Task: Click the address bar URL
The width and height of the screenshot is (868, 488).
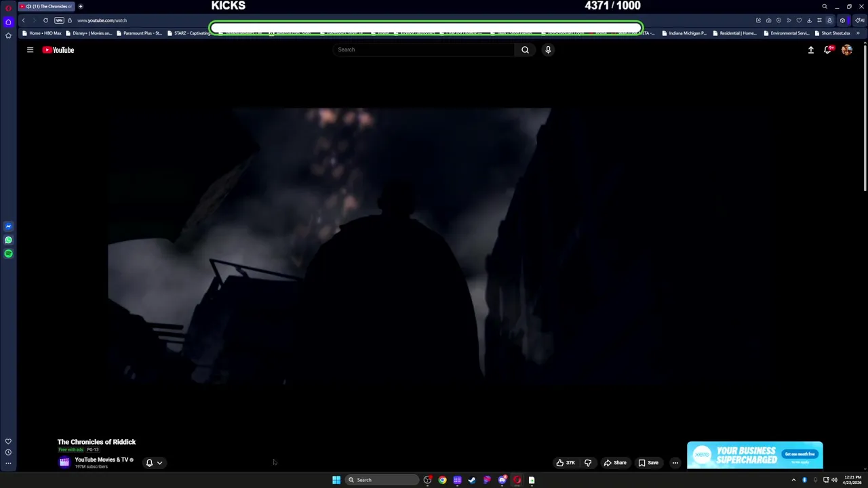Action: [x=102, y=20]
